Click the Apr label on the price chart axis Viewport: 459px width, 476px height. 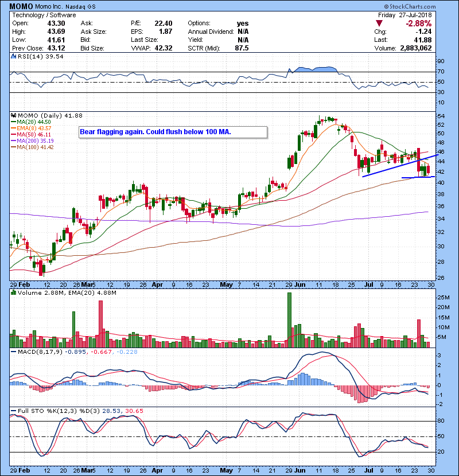point(157,285)
